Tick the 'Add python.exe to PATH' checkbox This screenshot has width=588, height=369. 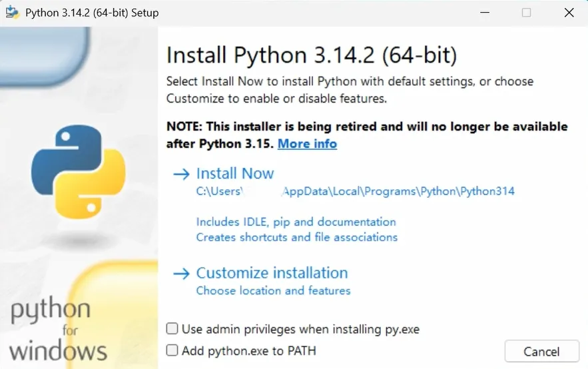point(172,350)
